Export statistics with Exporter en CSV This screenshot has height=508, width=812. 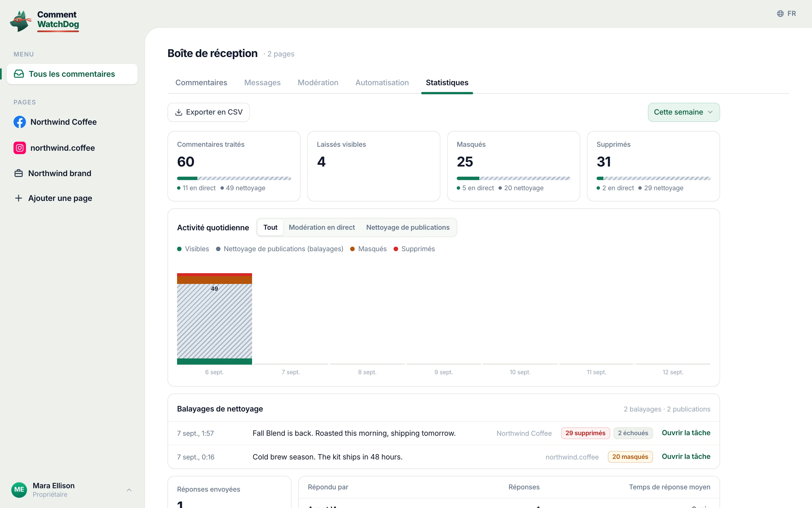(x=209, y=112)
